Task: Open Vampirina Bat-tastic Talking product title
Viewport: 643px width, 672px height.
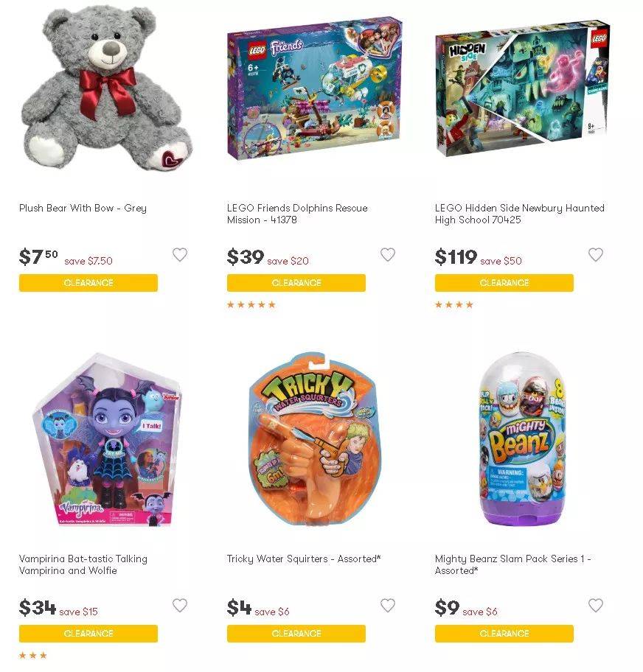Action: click(83, 564)
